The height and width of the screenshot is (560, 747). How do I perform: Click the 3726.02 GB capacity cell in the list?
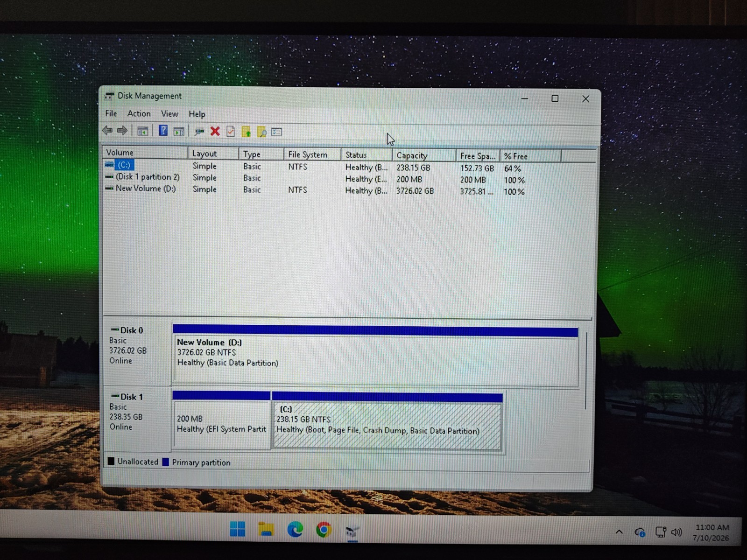[415, 191]
